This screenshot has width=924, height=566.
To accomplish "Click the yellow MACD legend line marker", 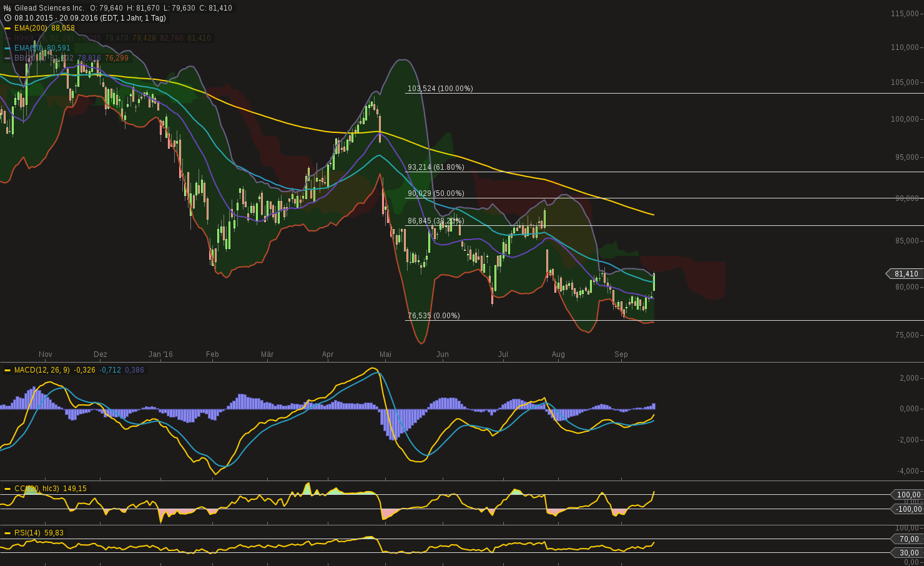I will coord(7,370).
